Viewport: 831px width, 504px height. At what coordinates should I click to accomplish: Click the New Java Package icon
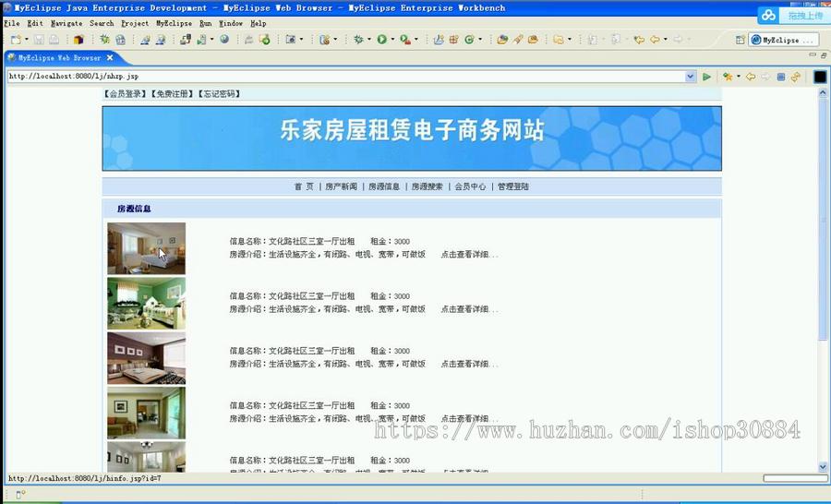click(453, 40)
